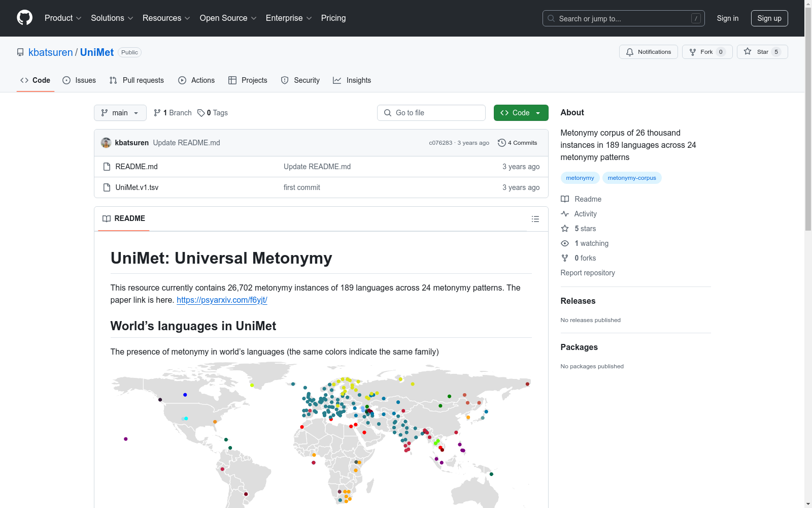Click the metonymy-corpus topic tag

pos(632,178)
